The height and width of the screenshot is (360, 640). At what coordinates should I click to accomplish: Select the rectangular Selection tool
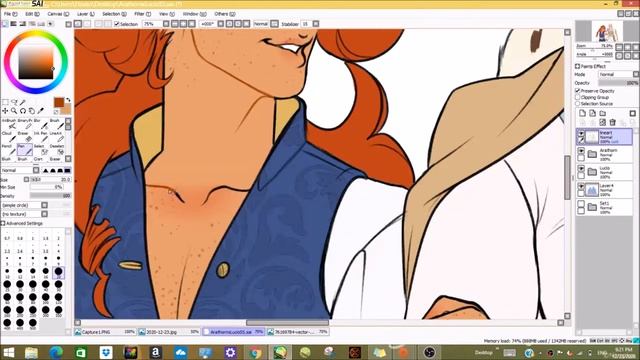pyautogui.click(x=5, y=102)
